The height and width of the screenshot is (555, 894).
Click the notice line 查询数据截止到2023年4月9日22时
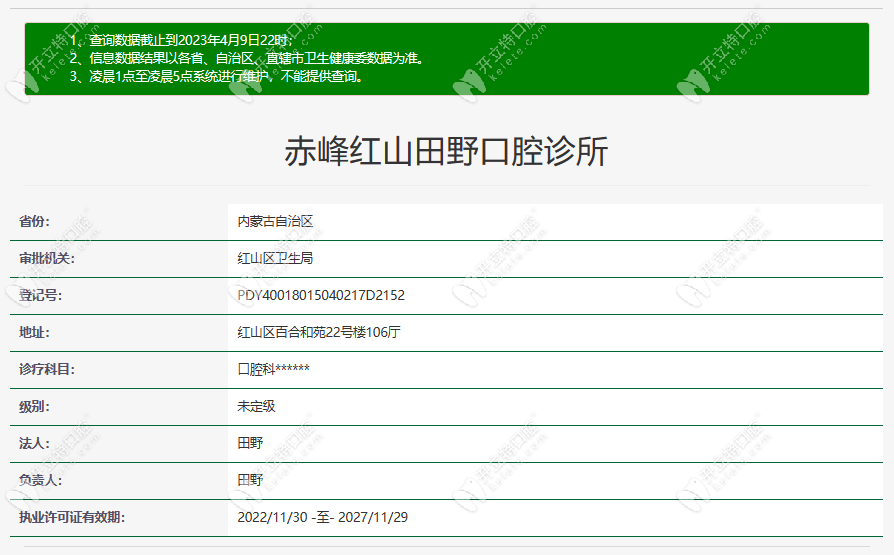(x=181, y=40)
